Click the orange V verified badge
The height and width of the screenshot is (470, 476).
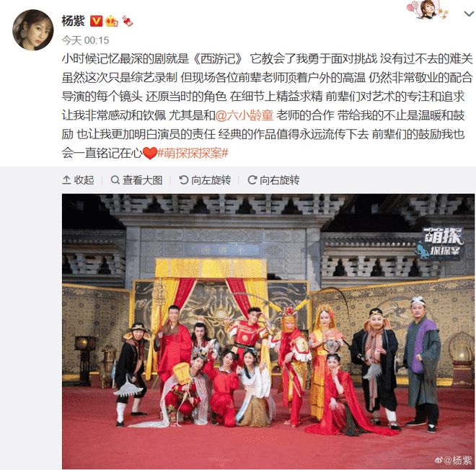(96, 21)
